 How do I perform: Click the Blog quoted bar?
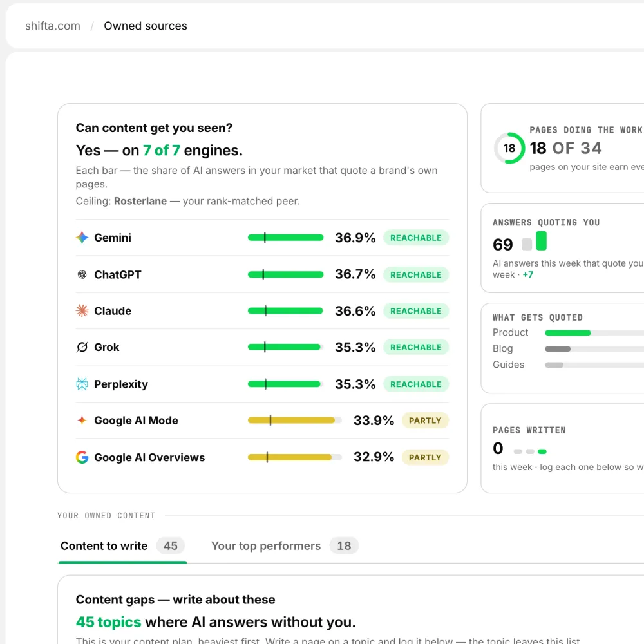point(594,348)
